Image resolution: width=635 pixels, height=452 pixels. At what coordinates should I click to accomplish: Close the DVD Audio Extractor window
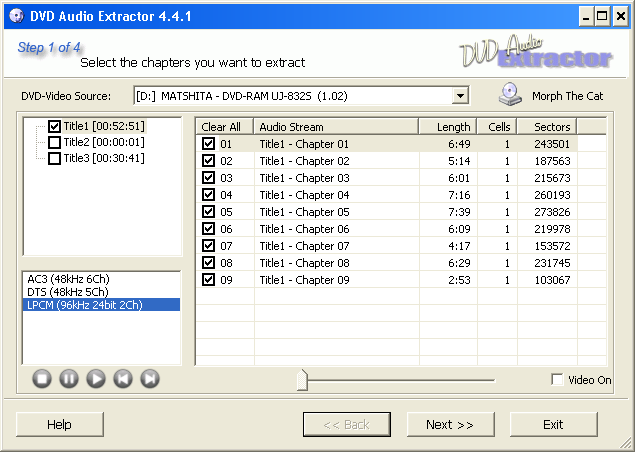click(621, 16)
